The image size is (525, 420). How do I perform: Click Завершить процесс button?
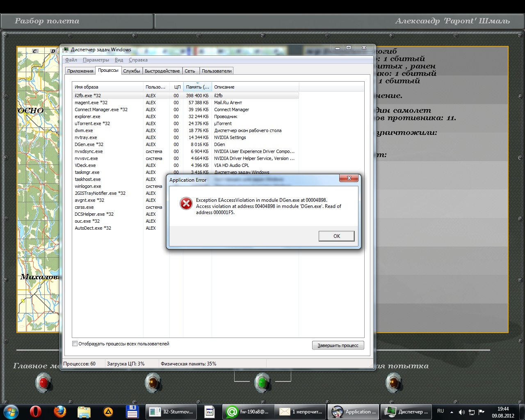338,345
